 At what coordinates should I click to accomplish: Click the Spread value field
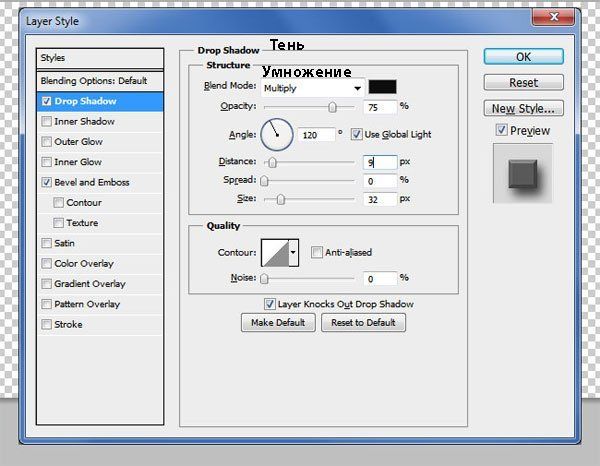tap(380, 181)
